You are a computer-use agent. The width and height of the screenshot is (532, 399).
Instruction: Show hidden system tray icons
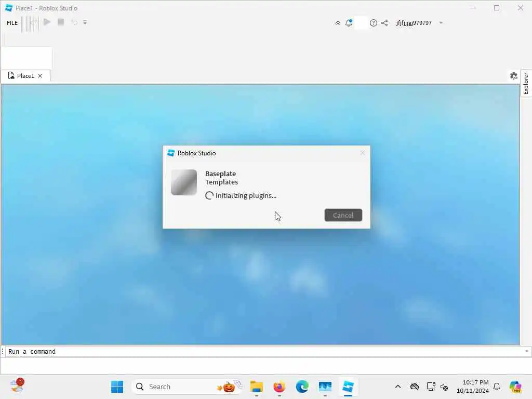(398, 387)
